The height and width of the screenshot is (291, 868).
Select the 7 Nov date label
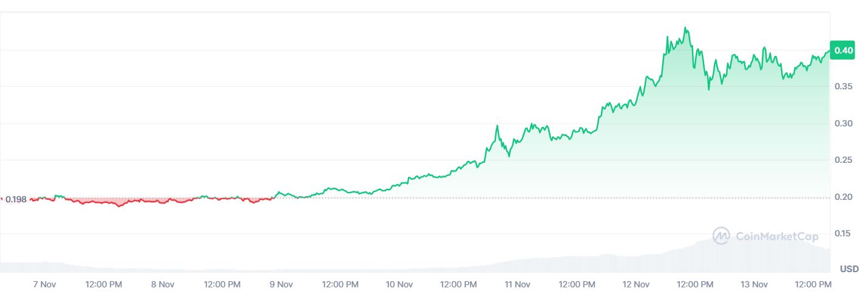point(44,284)
